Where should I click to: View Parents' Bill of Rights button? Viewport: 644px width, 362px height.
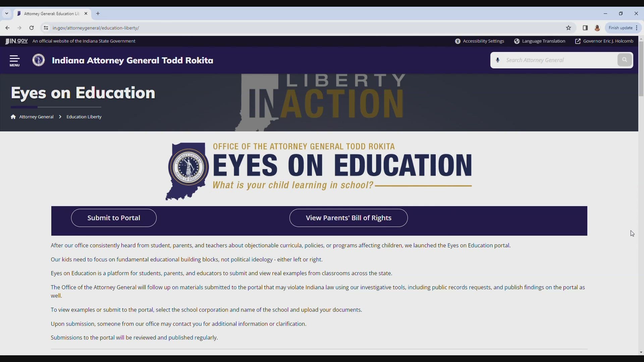pyautogui.click(x=348, y=218)
